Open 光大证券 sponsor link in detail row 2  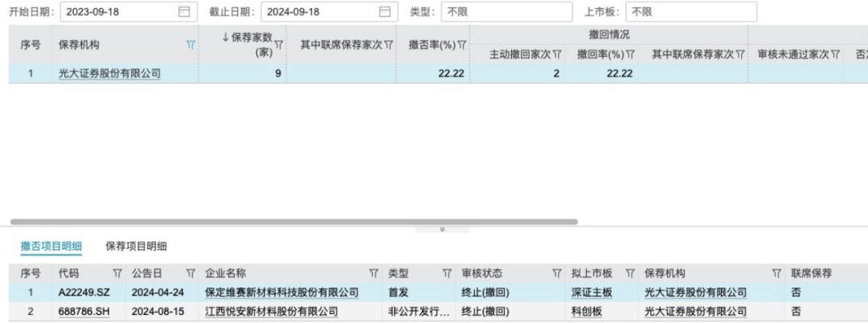point(696,312)
